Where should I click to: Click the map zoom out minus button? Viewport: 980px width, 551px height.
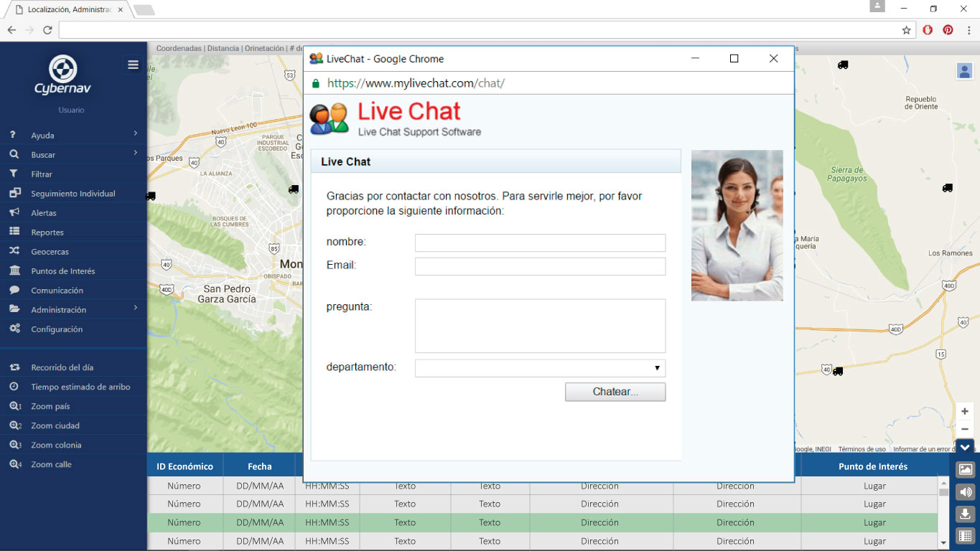(965, 429)
